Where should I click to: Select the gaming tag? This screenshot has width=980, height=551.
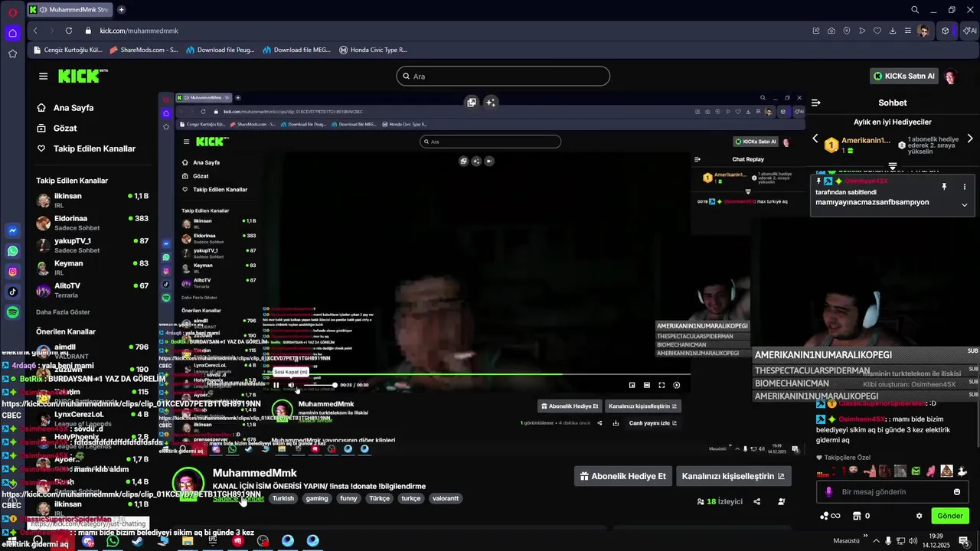tap(317, 498)
